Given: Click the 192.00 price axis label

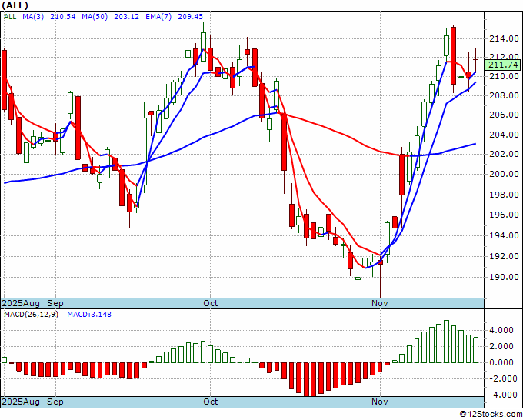Looking at the screenshot, I should click(x=504, y=256).
